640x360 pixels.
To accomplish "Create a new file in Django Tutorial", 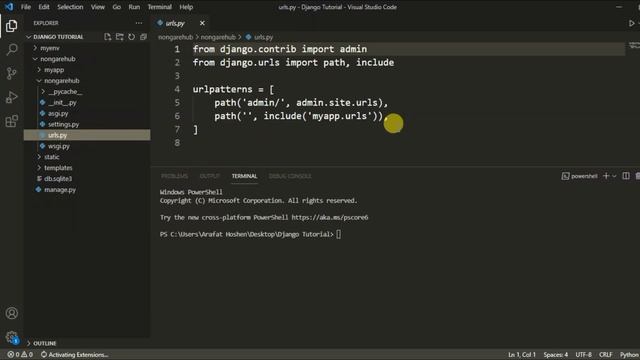I will click(107, 37).
